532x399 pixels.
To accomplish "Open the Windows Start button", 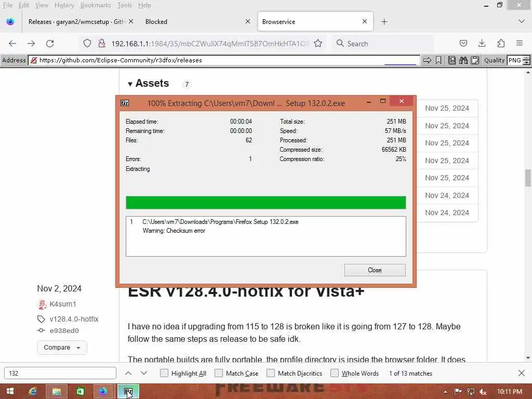I will (x=10, y=391).
